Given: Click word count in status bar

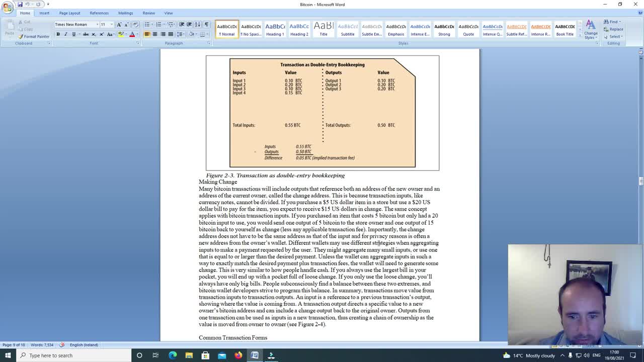Looking at the screenshot, I should [42, 345].
